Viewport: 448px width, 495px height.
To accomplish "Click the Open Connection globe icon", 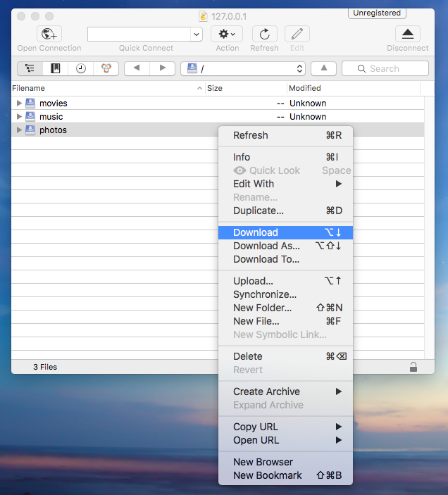I will coord(49,34).
